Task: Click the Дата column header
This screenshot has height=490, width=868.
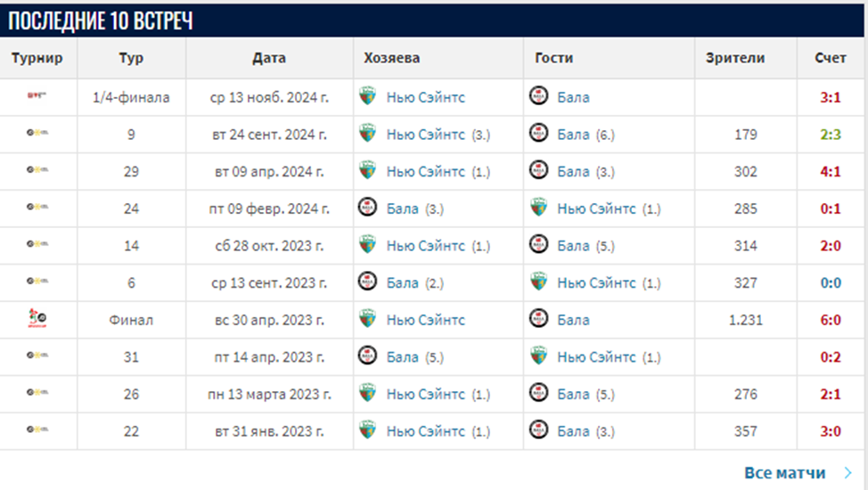Action: 269,58
